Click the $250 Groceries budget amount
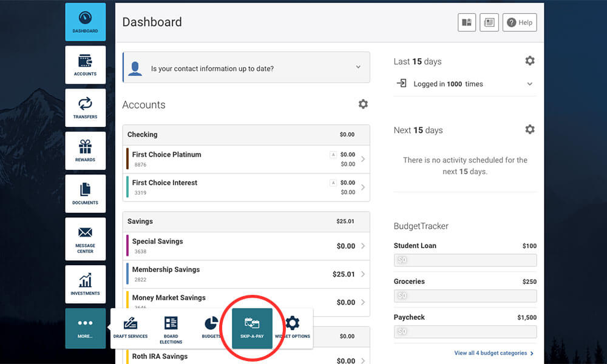The height and width of the screenshot is (364, 607). pos(529,281)
